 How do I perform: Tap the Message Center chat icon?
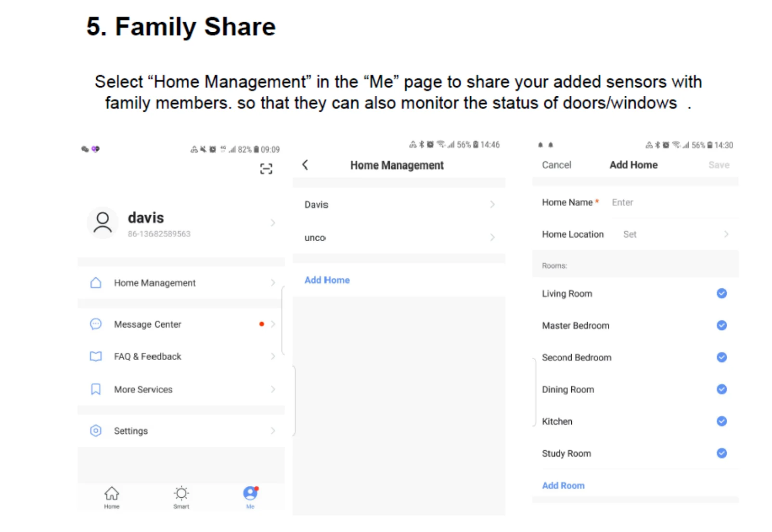coord(96,324)
